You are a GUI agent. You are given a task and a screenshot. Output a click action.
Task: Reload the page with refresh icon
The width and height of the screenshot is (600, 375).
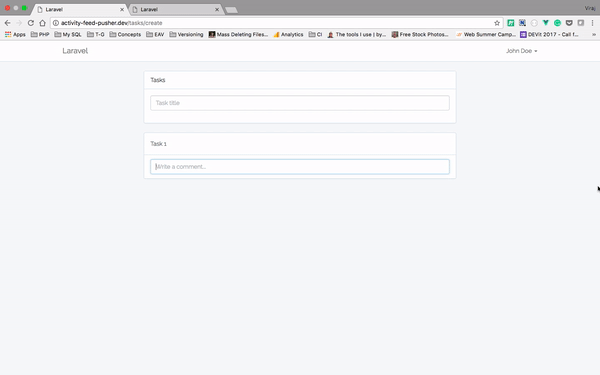pyautogui.click(x=31, y=23)
